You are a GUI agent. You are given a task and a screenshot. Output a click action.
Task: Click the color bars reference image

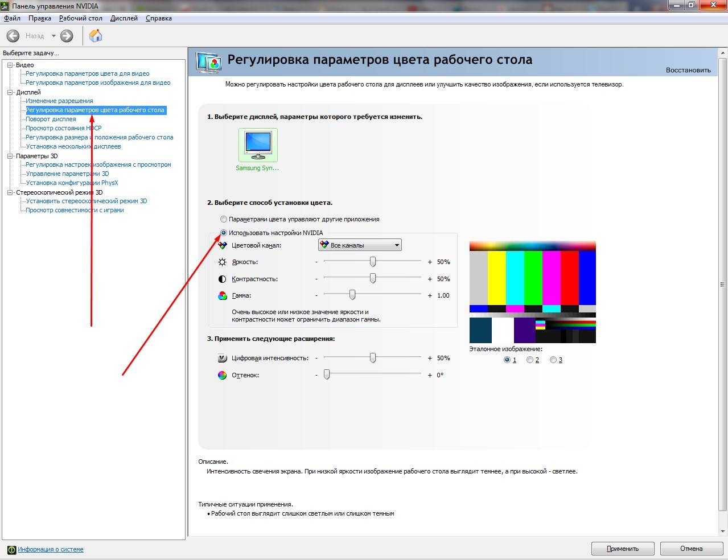(x=532, y=293)
